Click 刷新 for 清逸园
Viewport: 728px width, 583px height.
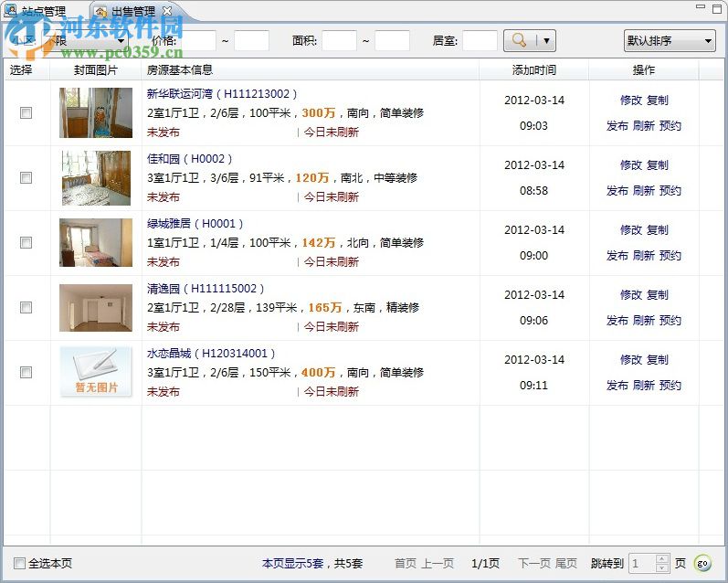(644, 321)
